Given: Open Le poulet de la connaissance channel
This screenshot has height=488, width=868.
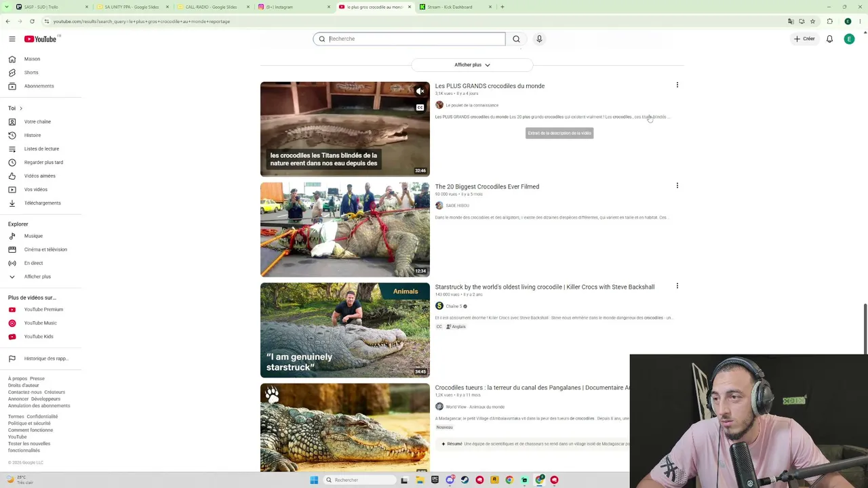Looking at the screenshot, I should (x=471, y=105).
